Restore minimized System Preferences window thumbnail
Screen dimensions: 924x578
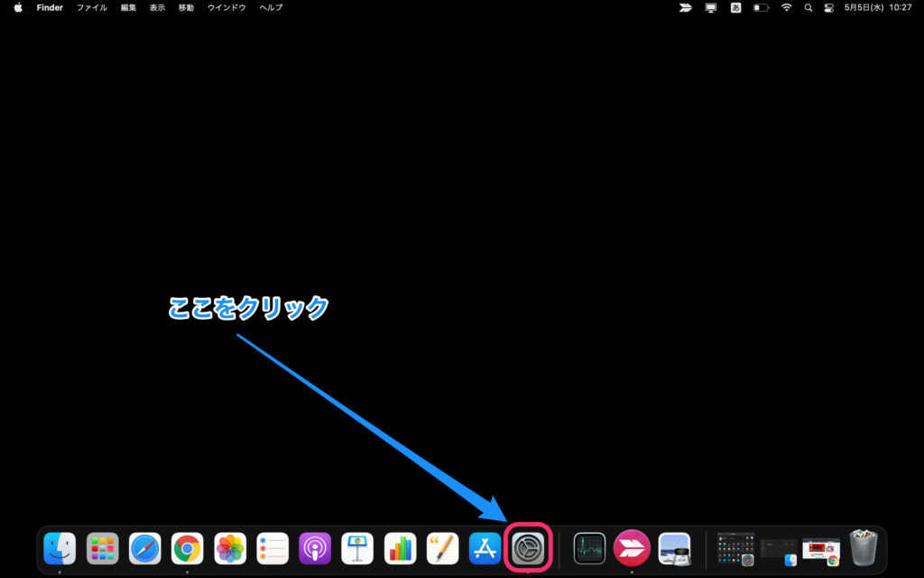pos(736,548)
